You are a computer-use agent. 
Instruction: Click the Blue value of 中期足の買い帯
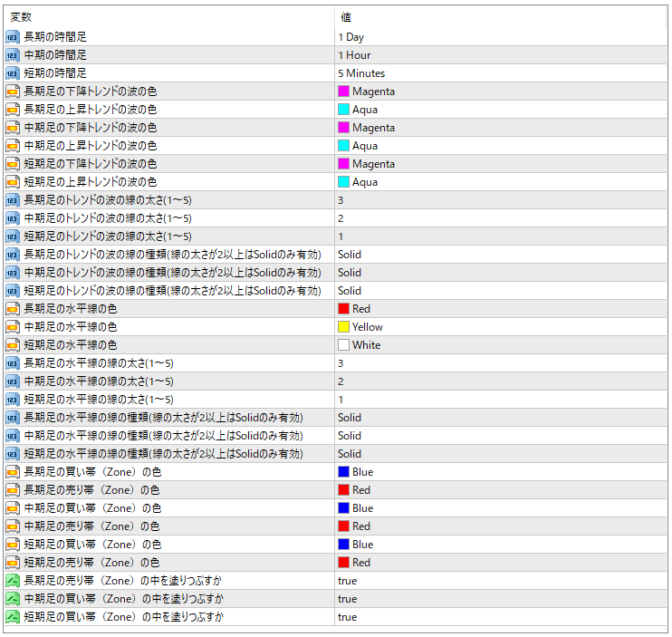[362, 508]
